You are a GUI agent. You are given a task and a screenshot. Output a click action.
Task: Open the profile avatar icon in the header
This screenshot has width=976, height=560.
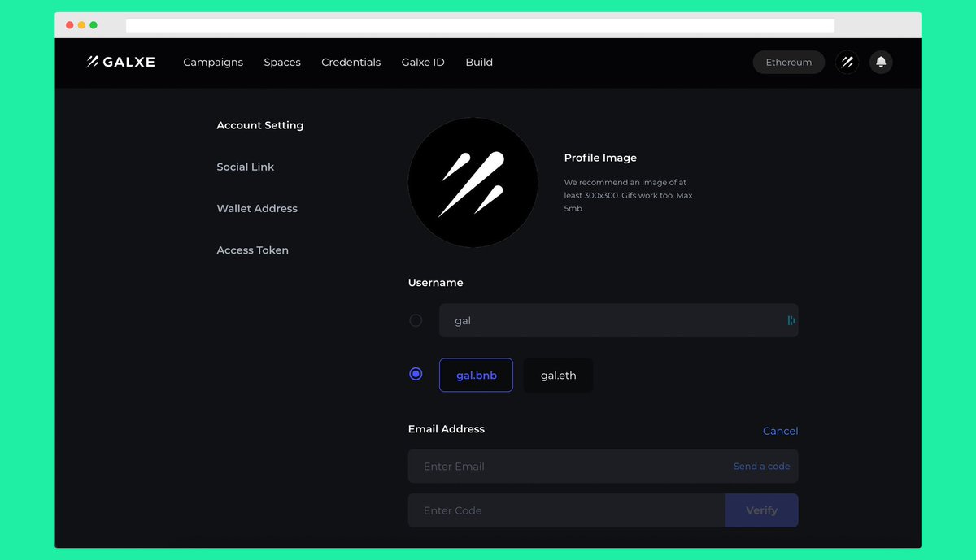click(847, 62)
